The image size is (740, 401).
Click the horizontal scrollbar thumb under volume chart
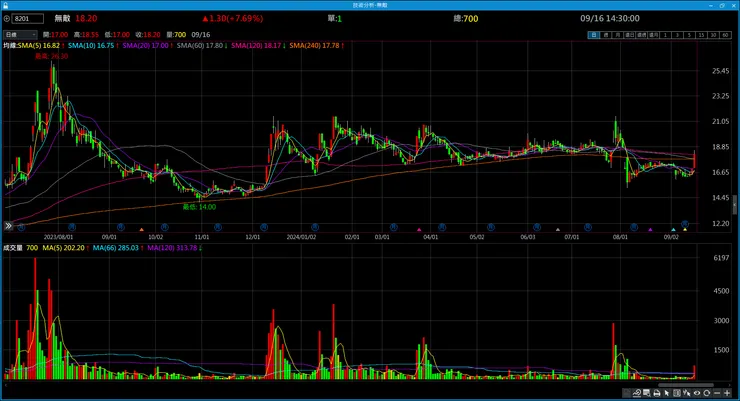click(686, 385)
